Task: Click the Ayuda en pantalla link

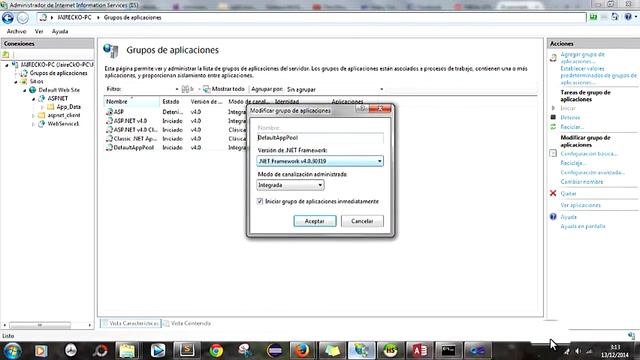Action: 583,226
